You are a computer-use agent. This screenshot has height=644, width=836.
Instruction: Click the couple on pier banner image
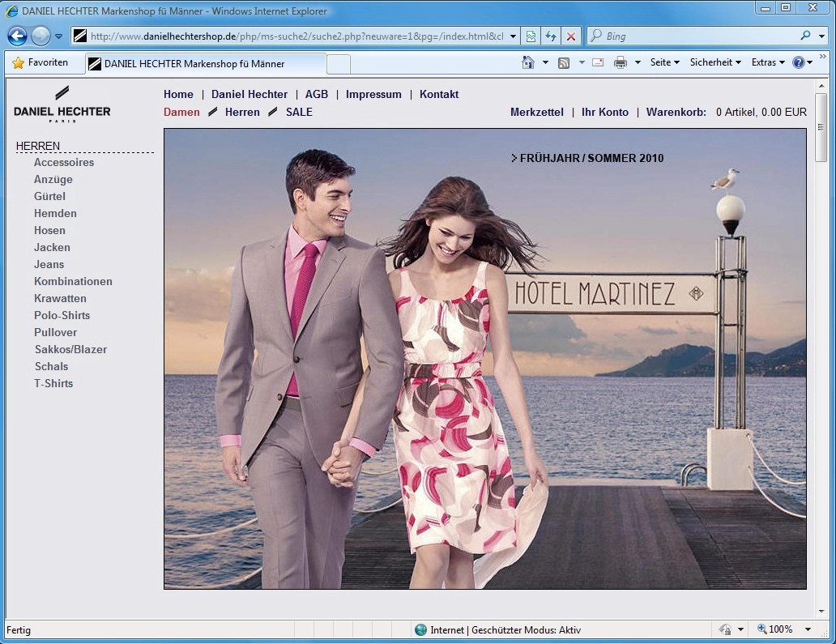click(x=485, y=359)
